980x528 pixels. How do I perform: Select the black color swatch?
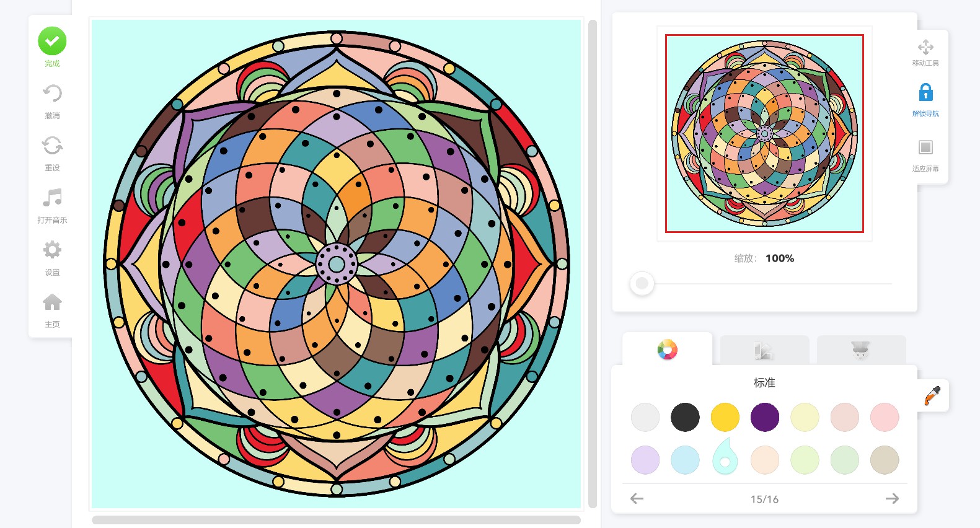pyautogui.click(x=685, y=417)
